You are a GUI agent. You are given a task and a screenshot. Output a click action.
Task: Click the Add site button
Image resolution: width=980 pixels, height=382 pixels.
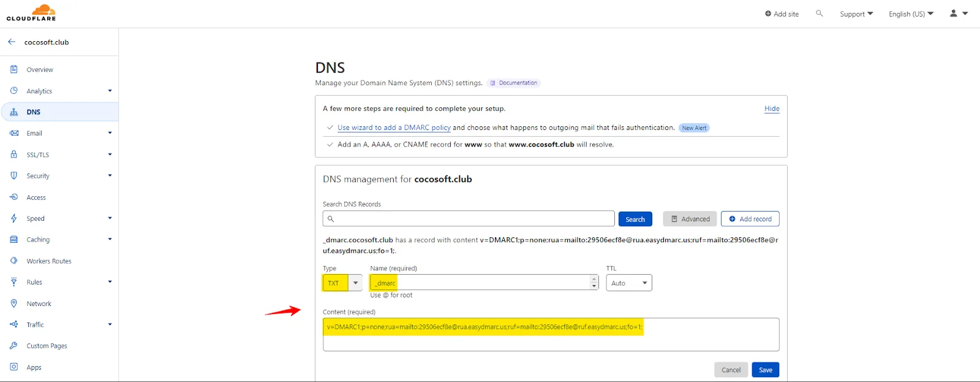click(782, 13)
